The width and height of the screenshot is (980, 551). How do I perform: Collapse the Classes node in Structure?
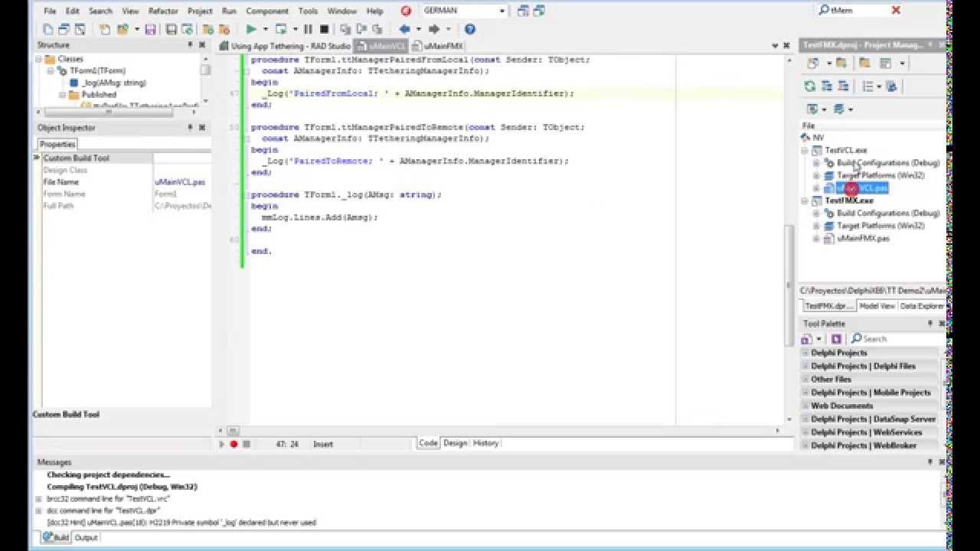39,59
